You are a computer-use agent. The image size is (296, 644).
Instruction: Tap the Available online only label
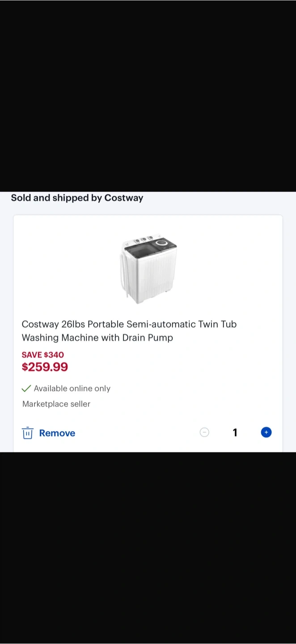(72, 389)
